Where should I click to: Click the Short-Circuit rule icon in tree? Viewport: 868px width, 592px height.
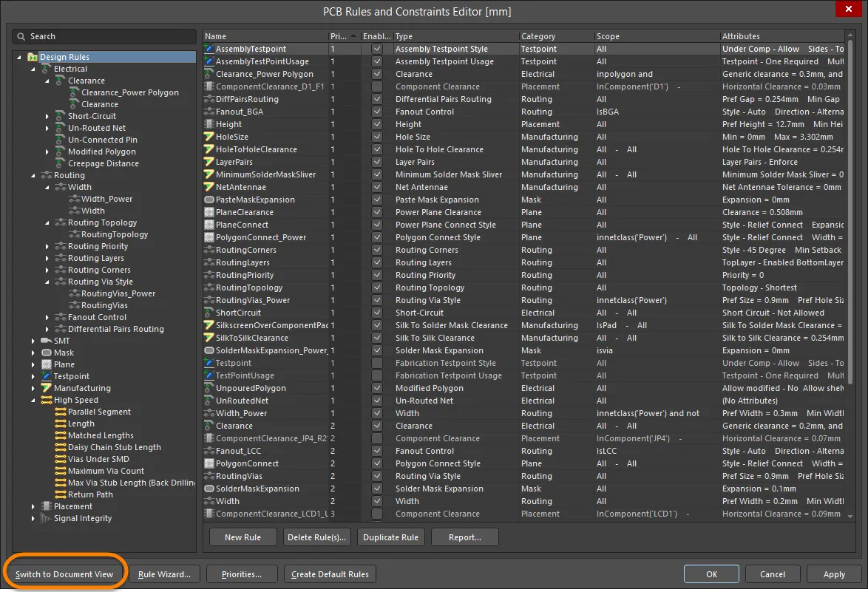tap(61, 116)
